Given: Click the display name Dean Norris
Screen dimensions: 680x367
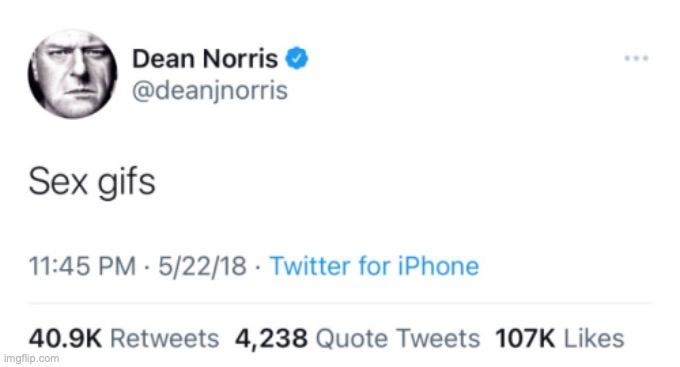Looking at the screenshot, I should (x=205, y=59).
